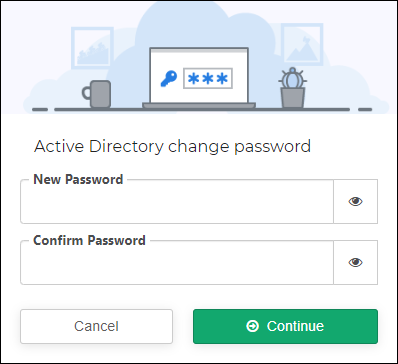
Task: Click the circled arrow icon inside Continue
Action: coord(252,326)
